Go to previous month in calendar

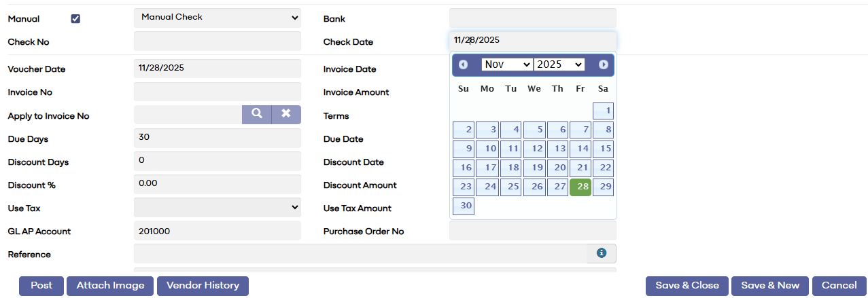[x=464, y=64]
